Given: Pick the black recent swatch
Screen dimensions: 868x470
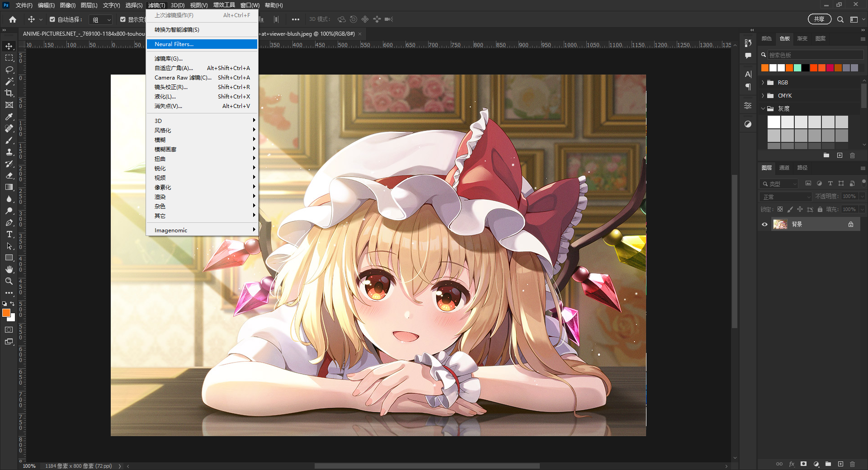Looking at the screenshot, I should click(x=806, y=68).
